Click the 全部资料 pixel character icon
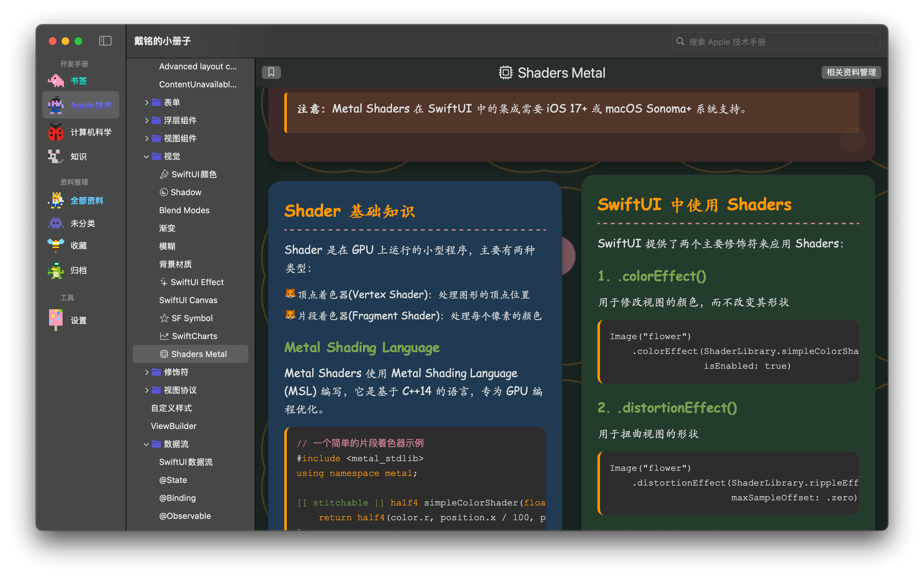924x578 pixels. 56,200
